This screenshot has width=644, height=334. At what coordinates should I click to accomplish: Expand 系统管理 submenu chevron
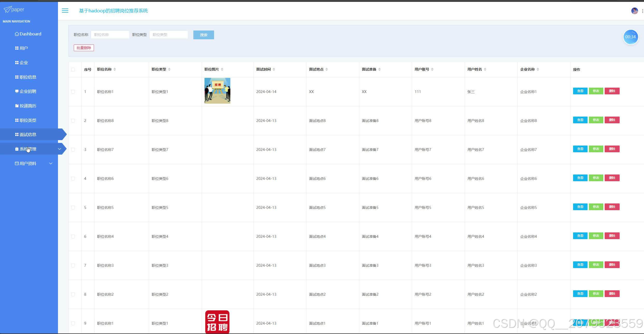[59, 149]
